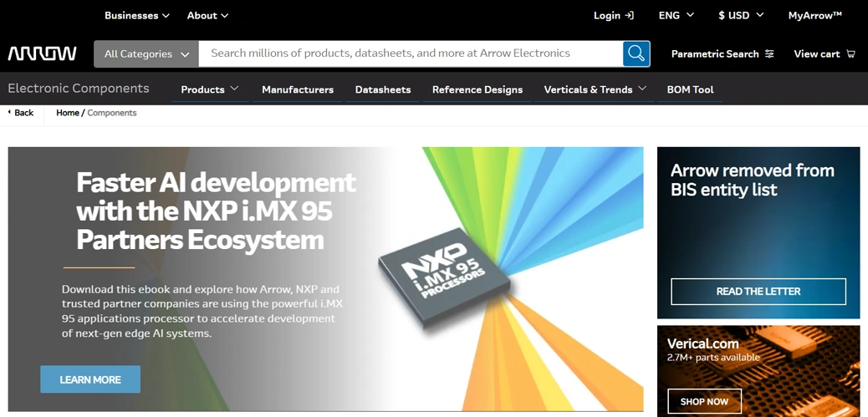Click the Electronic Components title
868x417 pixels.
click(x=79, y=88)
